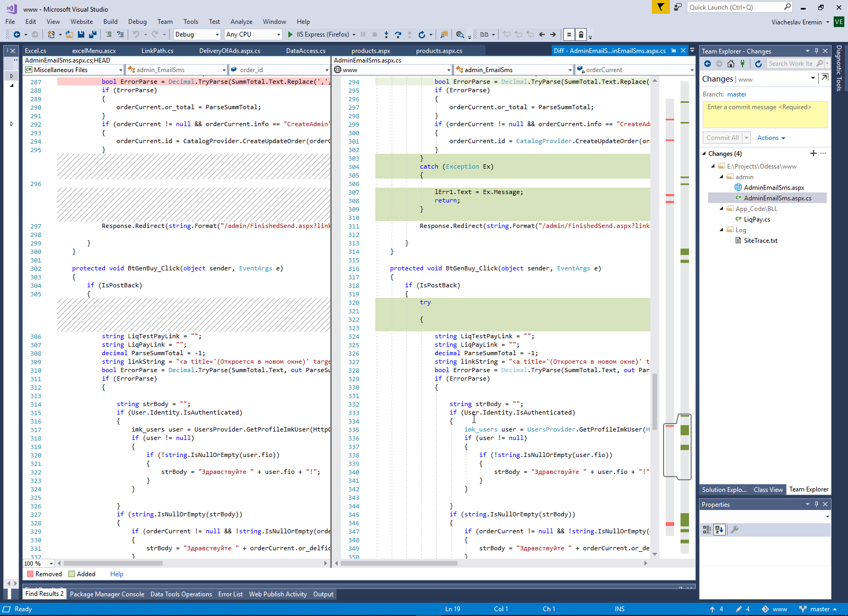The image size is (848, 616).
Task: Start IIS Express with green play arrow
Action: point(290,34)
